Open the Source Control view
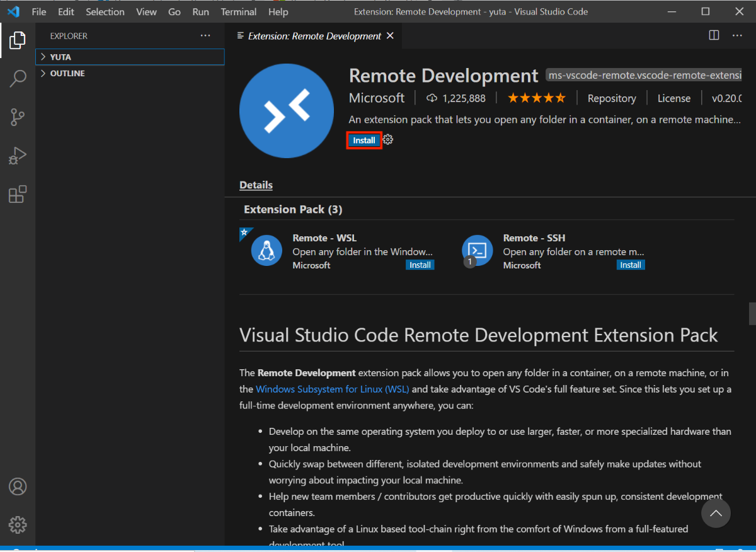 coord(18,117)
